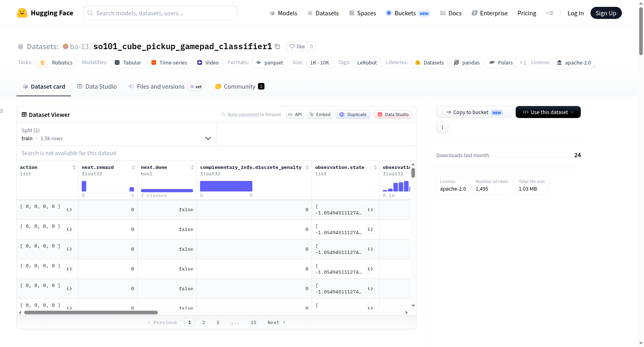The height and width of the screenshot is (347, 644).
Task: Click the 1K - 10K size tag
Action: (x=320, y=62)
